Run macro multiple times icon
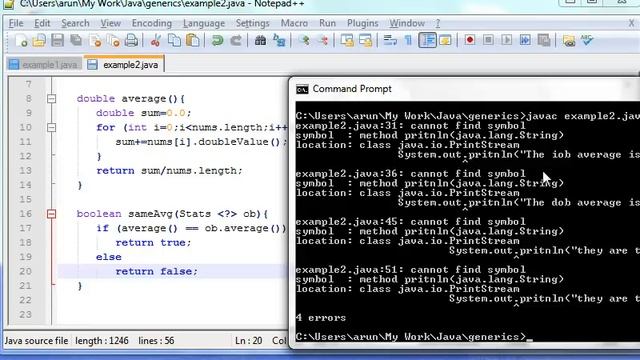 point(525,40)
